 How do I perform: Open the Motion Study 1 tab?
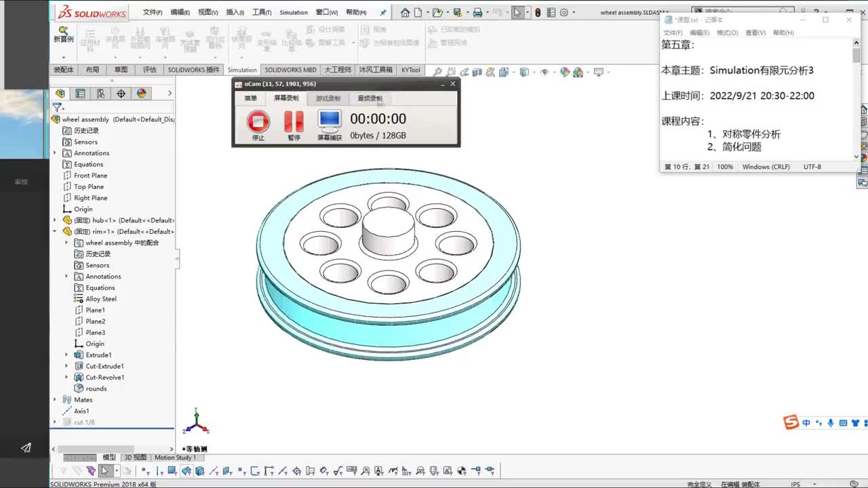pyautogui.click(x=175, y=457)
